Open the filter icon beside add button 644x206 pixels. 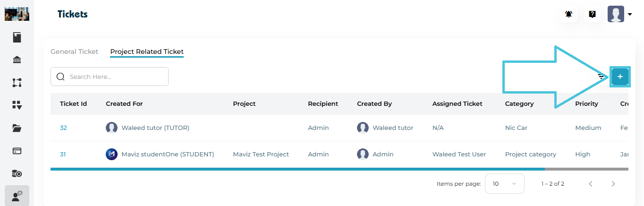coord(601,77)
